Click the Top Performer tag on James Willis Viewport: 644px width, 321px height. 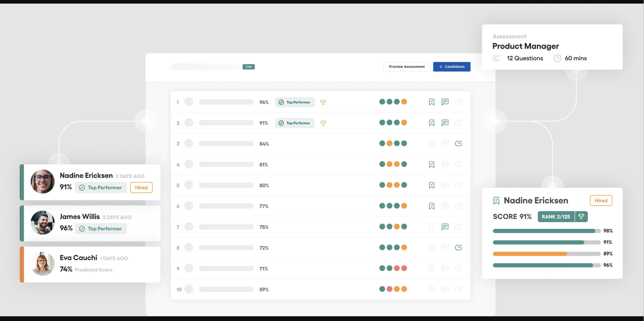[x=101, y=229]
